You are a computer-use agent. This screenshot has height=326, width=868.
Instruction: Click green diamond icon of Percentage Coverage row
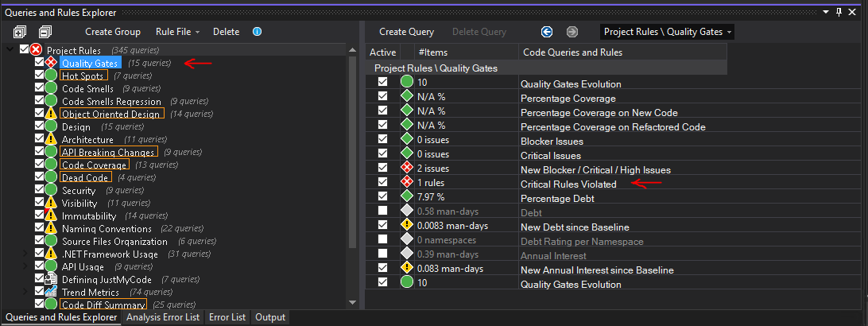pos(407,97)
